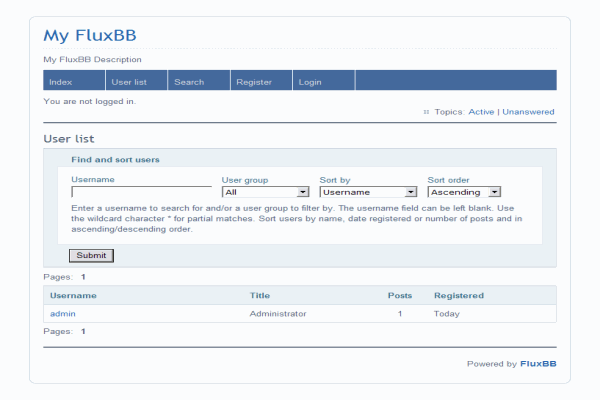The width and height of the screenshot is (600, 400).
Task: Expand the Sort order Ascending dropdown
Action: pos(463,192)
